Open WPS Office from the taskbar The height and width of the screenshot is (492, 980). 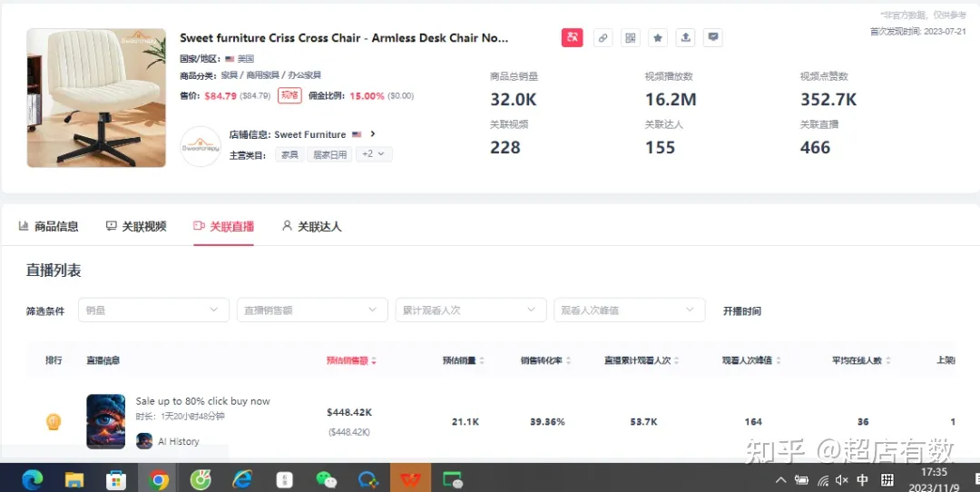(x=411, y=479)
